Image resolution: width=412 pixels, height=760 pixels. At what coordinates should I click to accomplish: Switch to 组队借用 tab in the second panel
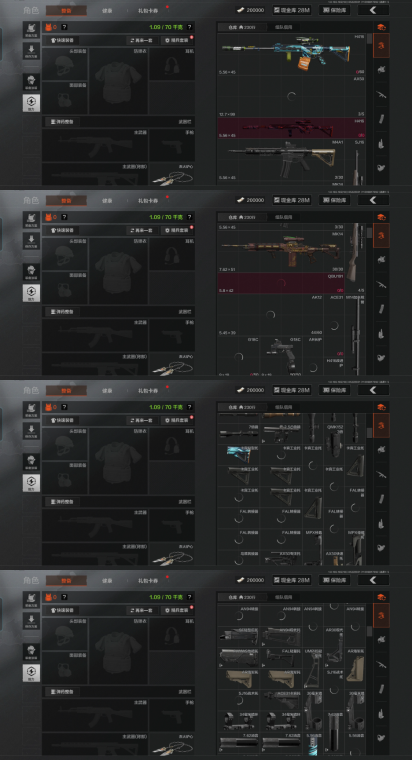(x=283, y=217)
